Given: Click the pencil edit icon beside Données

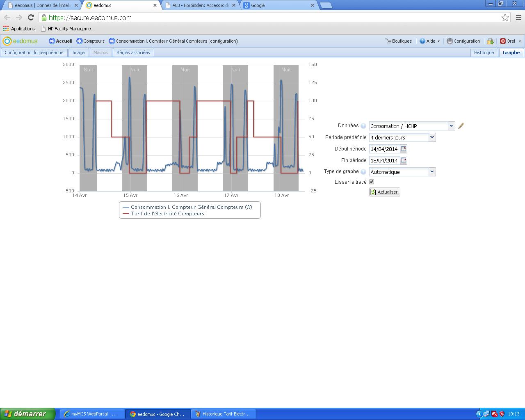Looking at the screenshot, I should (x=461, y=126).
